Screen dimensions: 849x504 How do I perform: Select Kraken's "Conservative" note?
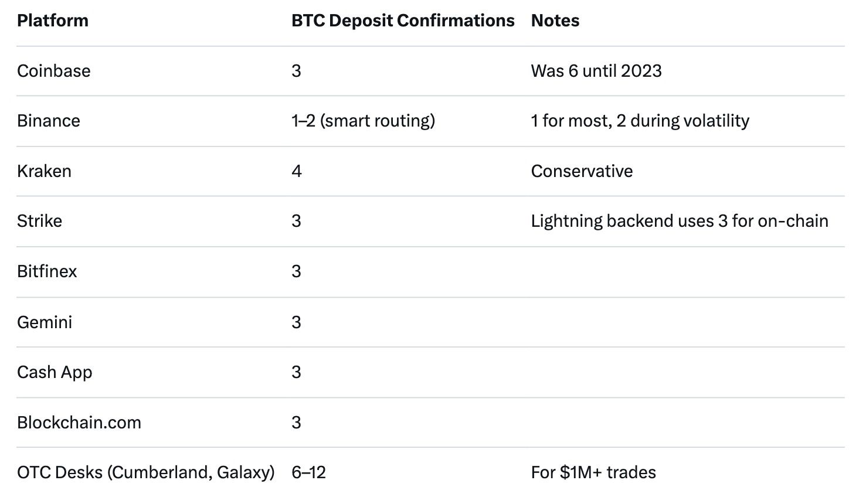pos(582,171)
